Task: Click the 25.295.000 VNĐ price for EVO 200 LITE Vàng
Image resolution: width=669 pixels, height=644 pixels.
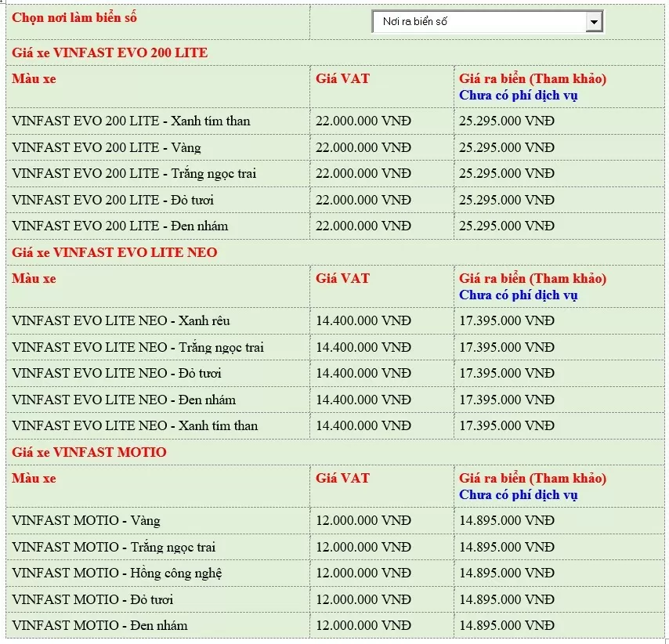Action: coord(506,147)
